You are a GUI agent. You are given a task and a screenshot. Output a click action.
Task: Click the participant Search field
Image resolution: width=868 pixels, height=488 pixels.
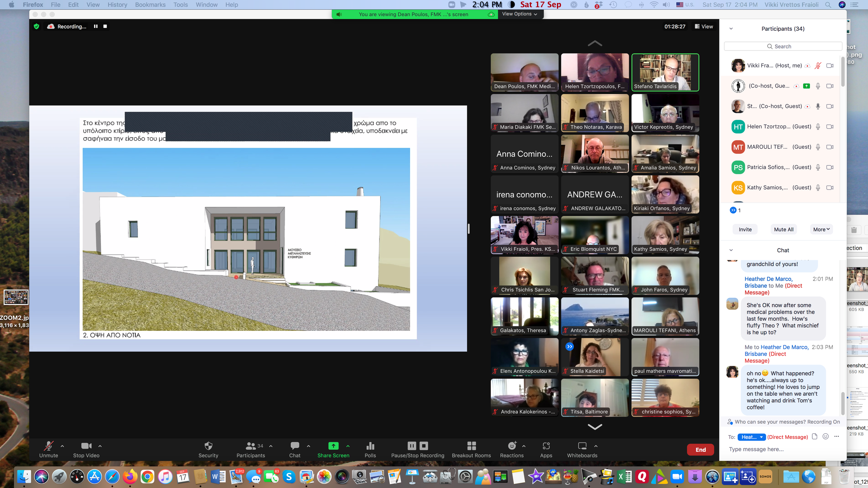click(783, 46)
